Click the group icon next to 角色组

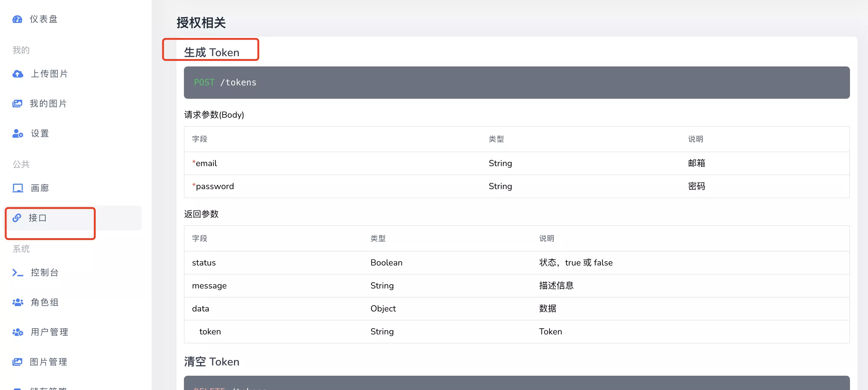pyautogui.click(x=17, y=302)
